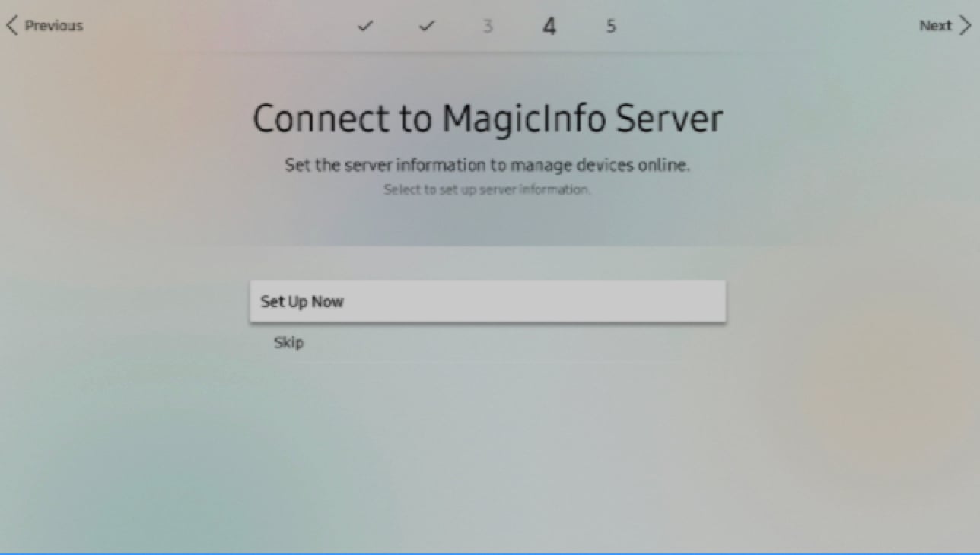The image size is (980, 555).
Task: Select the second completed step checkmark
Action: [x=427, y=27]
